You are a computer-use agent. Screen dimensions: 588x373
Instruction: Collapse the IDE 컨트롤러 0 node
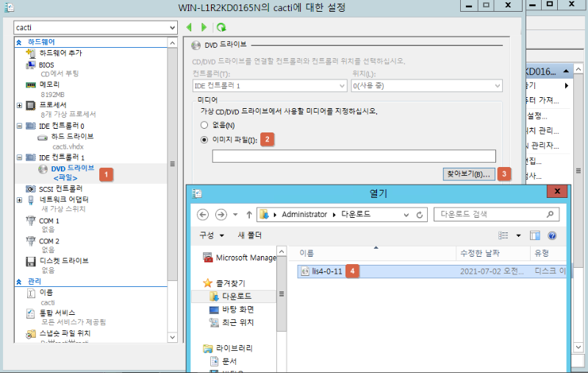point(19,127)
